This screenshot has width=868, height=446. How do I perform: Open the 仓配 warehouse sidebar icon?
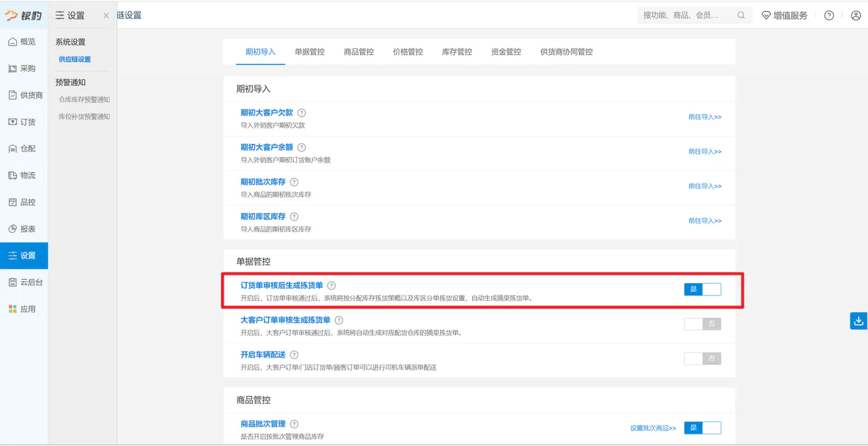pyautogui.click(x=13, y=149)
